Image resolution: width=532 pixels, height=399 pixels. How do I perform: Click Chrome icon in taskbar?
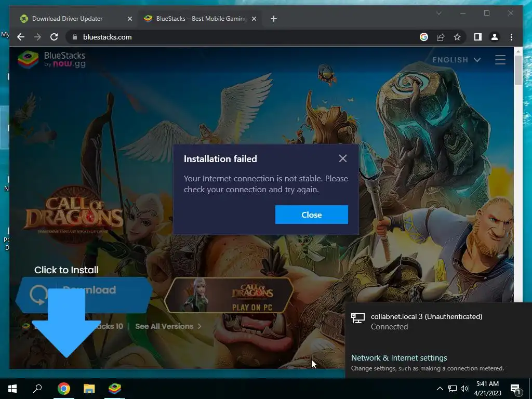63,389
